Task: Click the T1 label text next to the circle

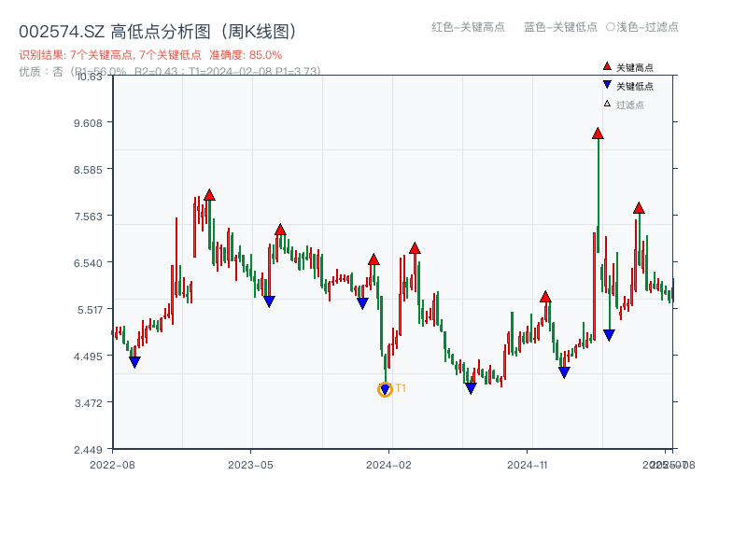Action: point(400,387)
